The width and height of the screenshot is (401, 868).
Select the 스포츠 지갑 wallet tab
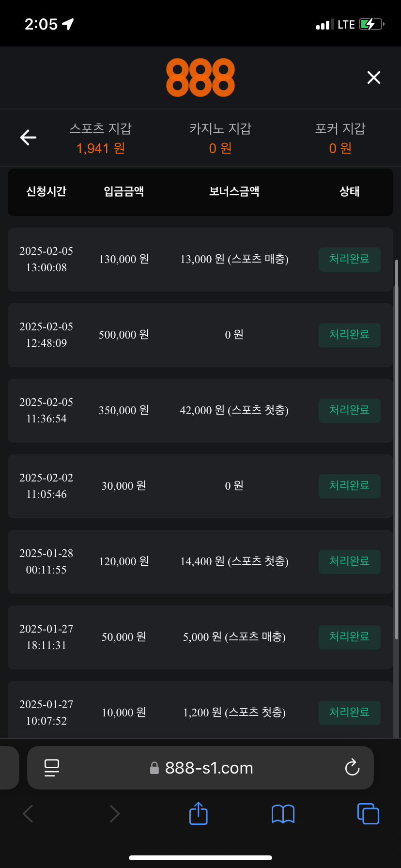[x=101, y=138]
